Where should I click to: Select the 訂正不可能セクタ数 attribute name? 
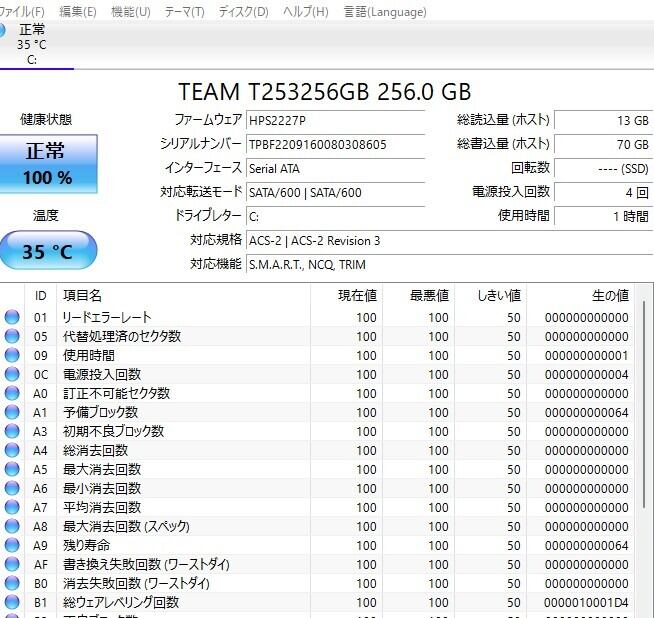(x=116, y=393)
